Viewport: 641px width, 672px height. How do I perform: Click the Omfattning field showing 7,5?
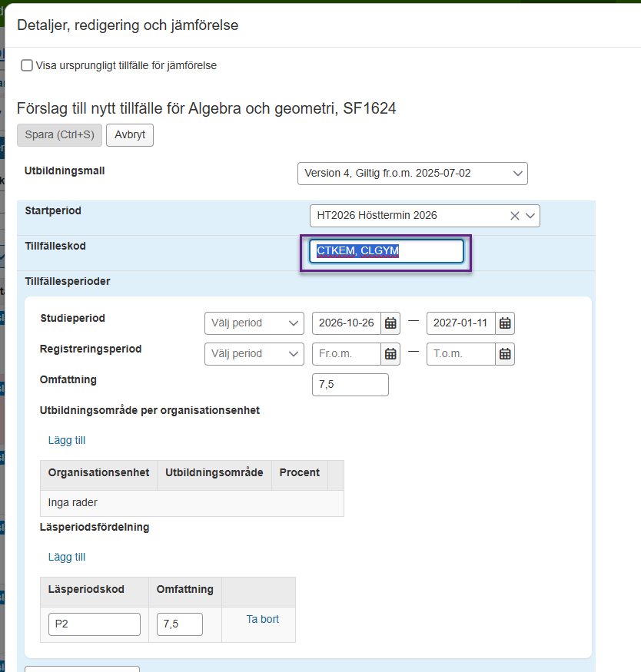(350, 385)
